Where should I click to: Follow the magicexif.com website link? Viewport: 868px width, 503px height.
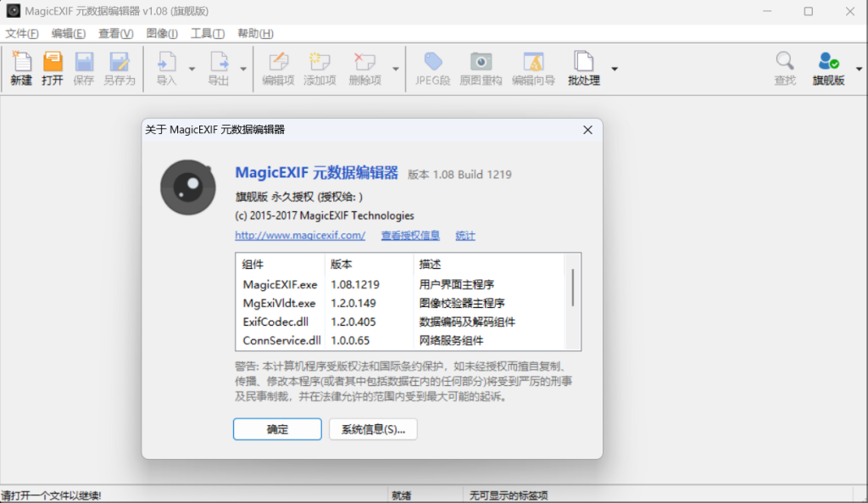coord(299,235)
